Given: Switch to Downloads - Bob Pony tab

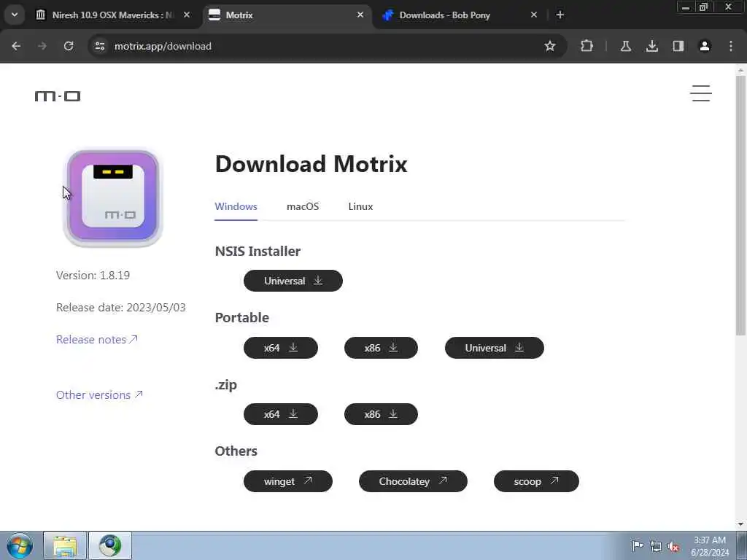Looking at the screenshot, I should pyautogui.click(x=460, y=15).
